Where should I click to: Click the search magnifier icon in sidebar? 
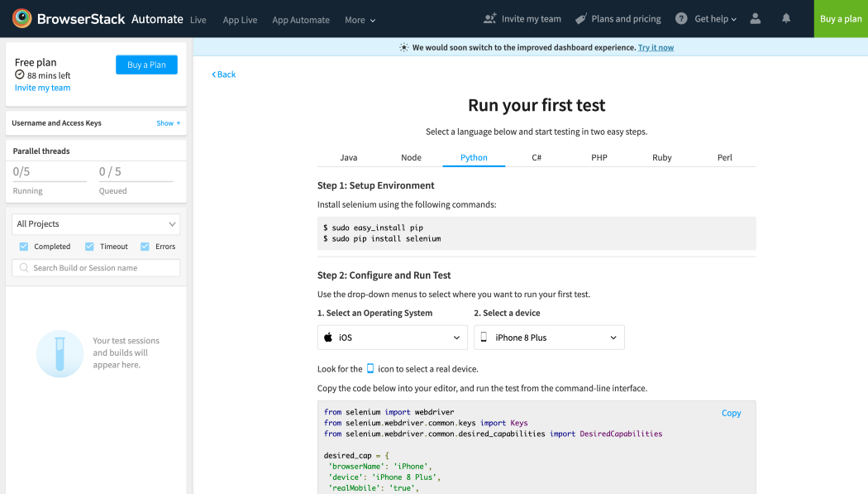(24, 268)
